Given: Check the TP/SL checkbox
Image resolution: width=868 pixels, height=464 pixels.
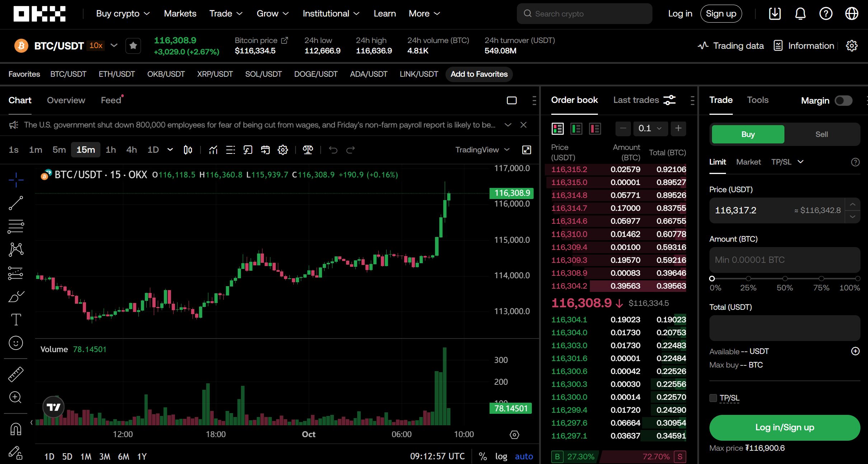Looking at the screenshot, I should coord(713,398).
